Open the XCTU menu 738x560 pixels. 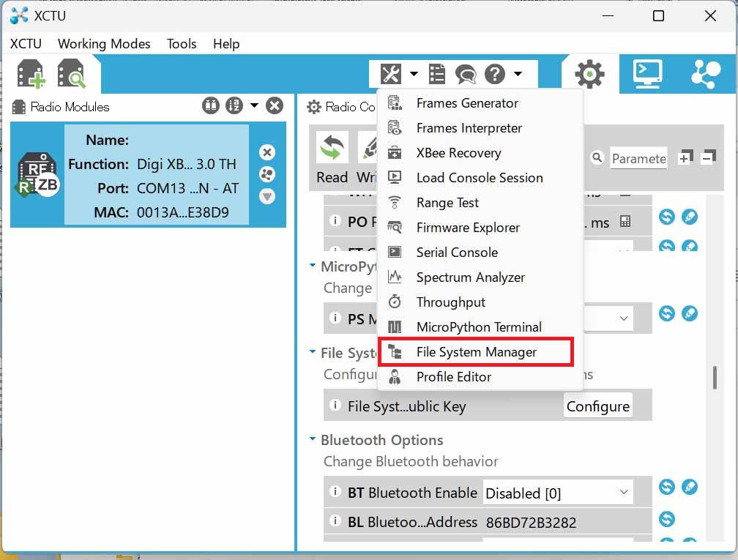(26, 44)
